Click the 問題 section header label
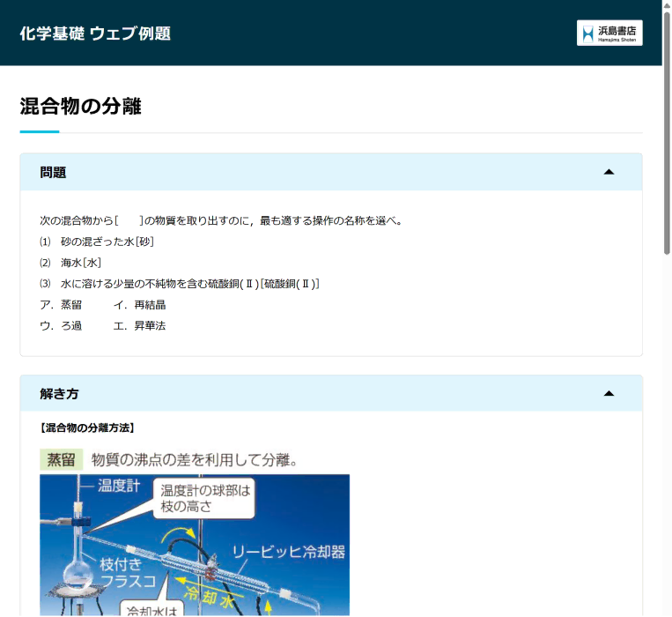Screen dimensions: 672x617 (x=53, y=173)
